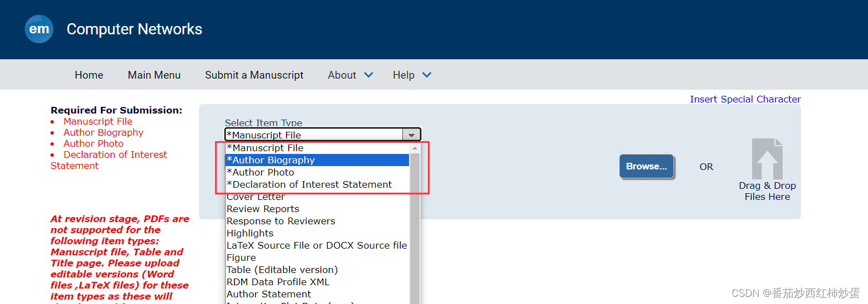Click Declaration of Interest Statement requirement
This screenshot has height=304, width=868.
click(x=109, y=160)
